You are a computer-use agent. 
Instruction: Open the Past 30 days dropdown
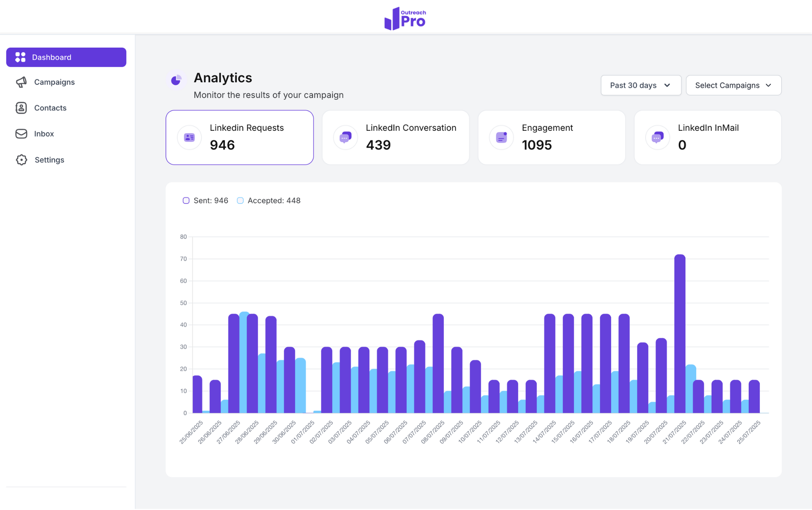(x=640, y=85)
